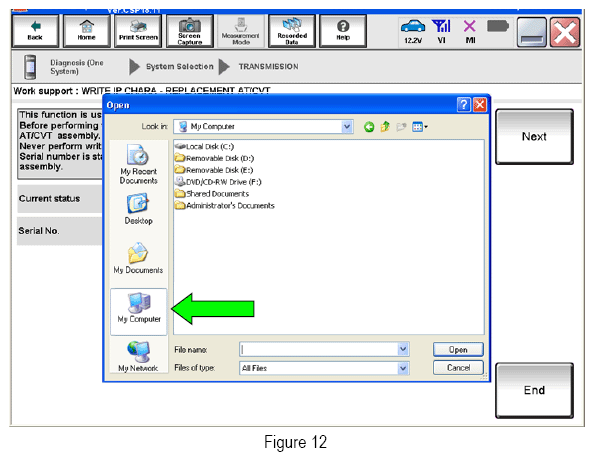Click inside the File name input field

(x=319, y=349)
